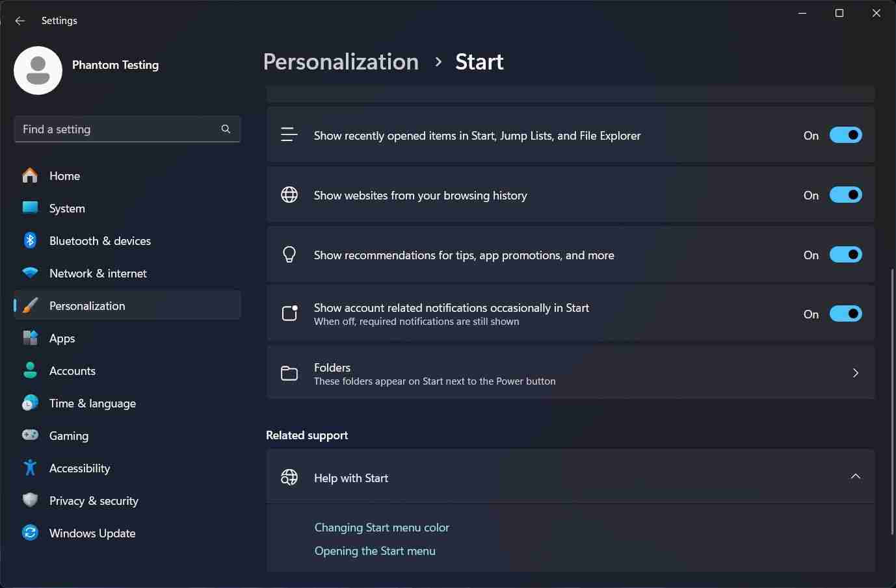Open the Opening the Start menu link
This screenshot has height=588, width=896.
click(375, 550)
